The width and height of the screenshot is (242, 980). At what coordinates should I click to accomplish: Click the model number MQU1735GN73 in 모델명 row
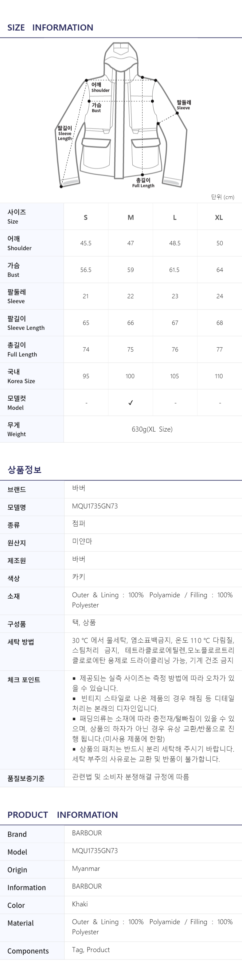point(95,506)
